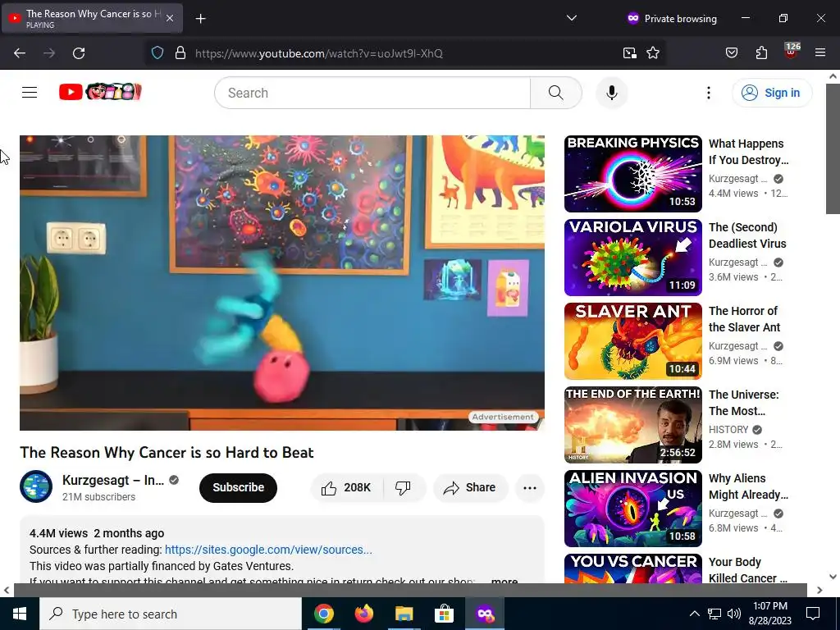Open the Windows Start menu

tap(20, 614)
